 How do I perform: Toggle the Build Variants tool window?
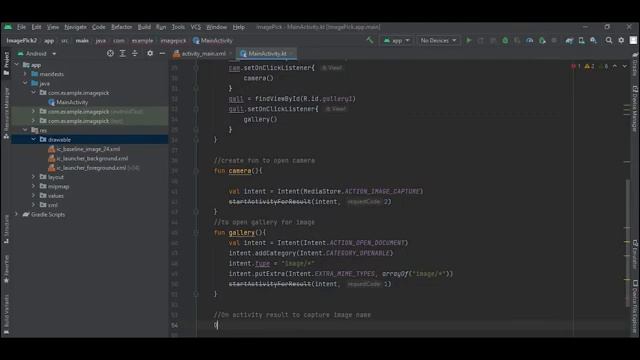[x=6, y=314]
